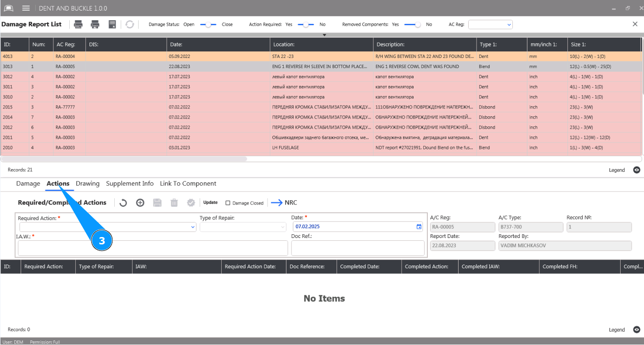The width and height of the screenshot is (644, 345).
Task: Click the Update button
Action: [x=211, y=203]
